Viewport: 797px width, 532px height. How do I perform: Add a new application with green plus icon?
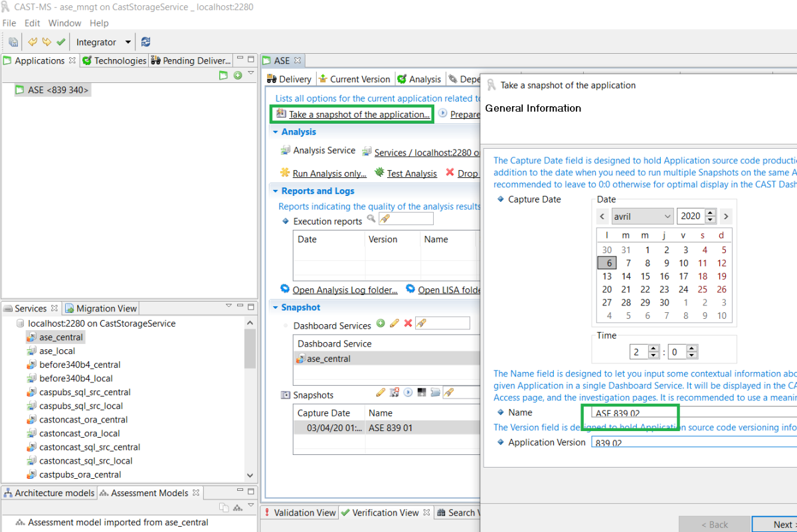click(238, 75)
